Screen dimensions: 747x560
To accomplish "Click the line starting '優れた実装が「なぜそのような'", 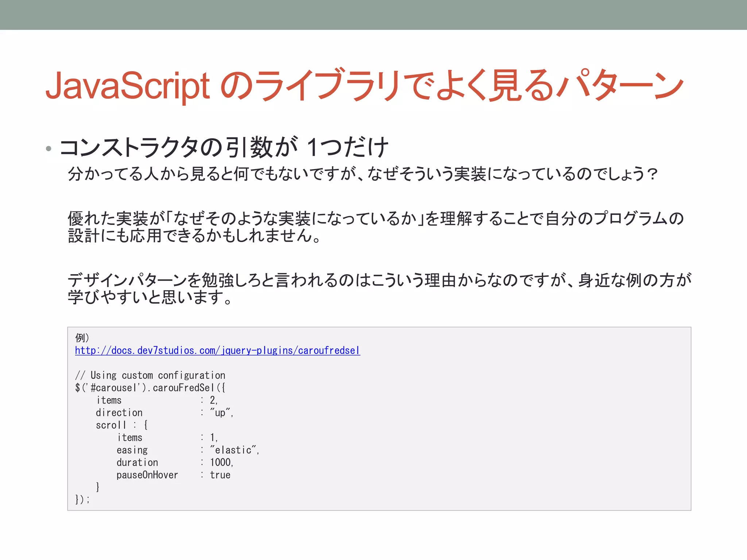I will tap(376, 219).
